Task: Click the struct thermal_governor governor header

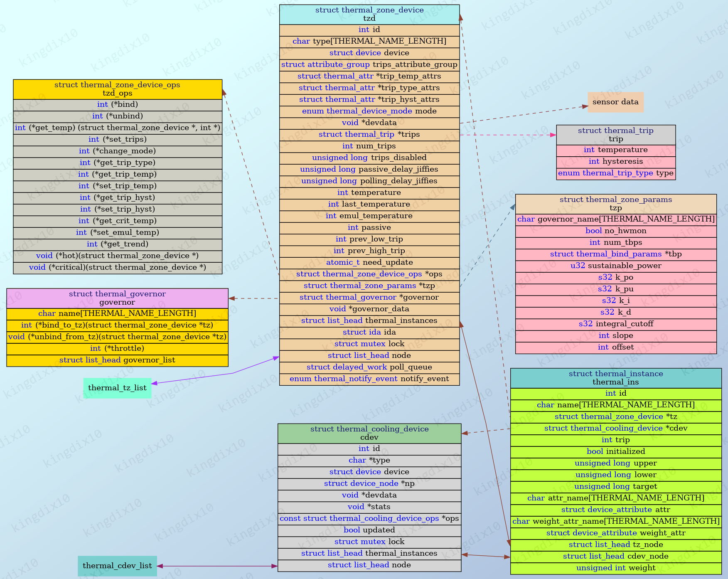Action: [x=117, y=298]
